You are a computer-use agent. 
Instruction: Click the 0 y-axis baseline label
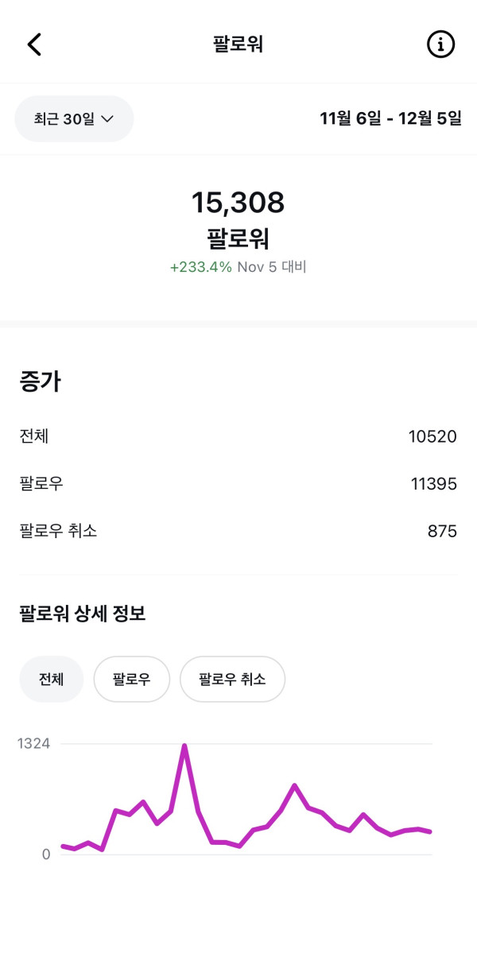point(46,854)
